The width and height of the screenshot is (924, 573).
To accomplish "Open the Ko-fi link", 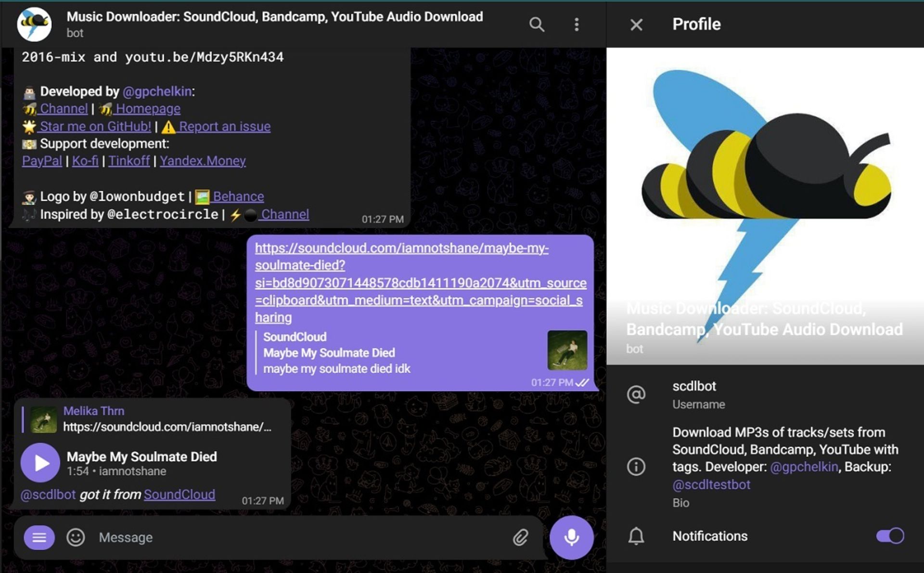I will pyautogui.click(x=85, y=161).
